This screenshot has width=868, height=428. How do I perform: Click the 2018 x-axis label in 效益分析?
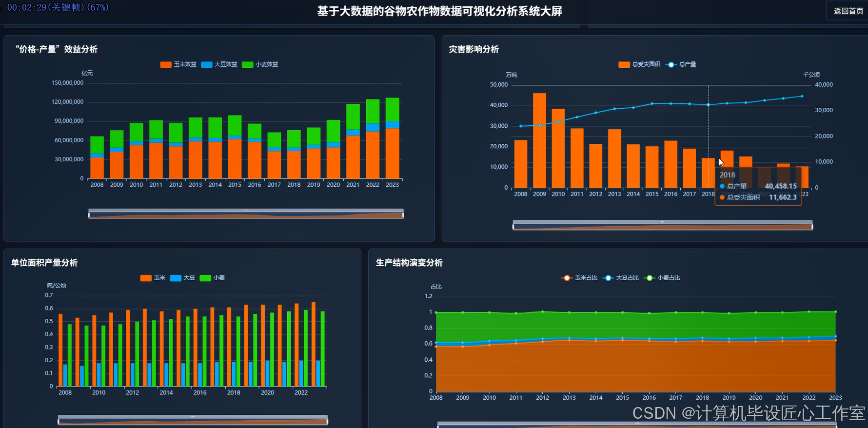(x=294, y=185)
